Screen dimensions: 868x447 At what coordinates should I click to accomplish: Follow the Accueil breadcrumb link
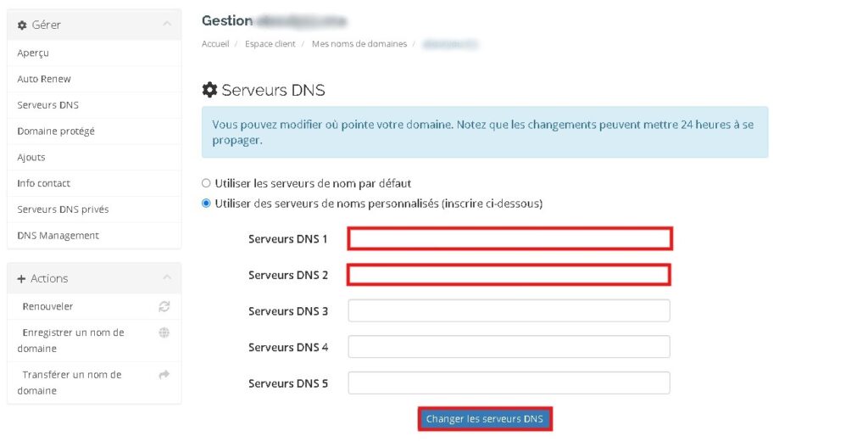coord(215,43)
